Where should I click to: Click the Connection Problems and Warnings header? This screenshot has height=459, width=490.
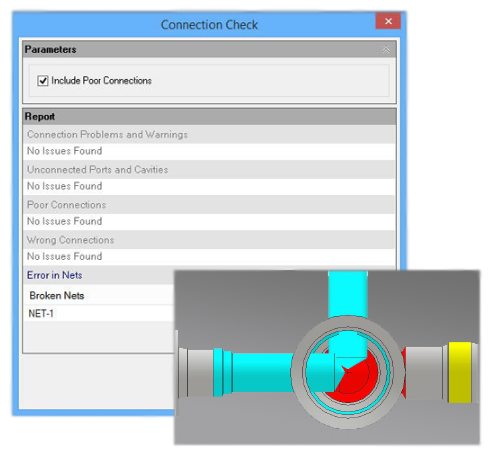[x=209, y=134]
